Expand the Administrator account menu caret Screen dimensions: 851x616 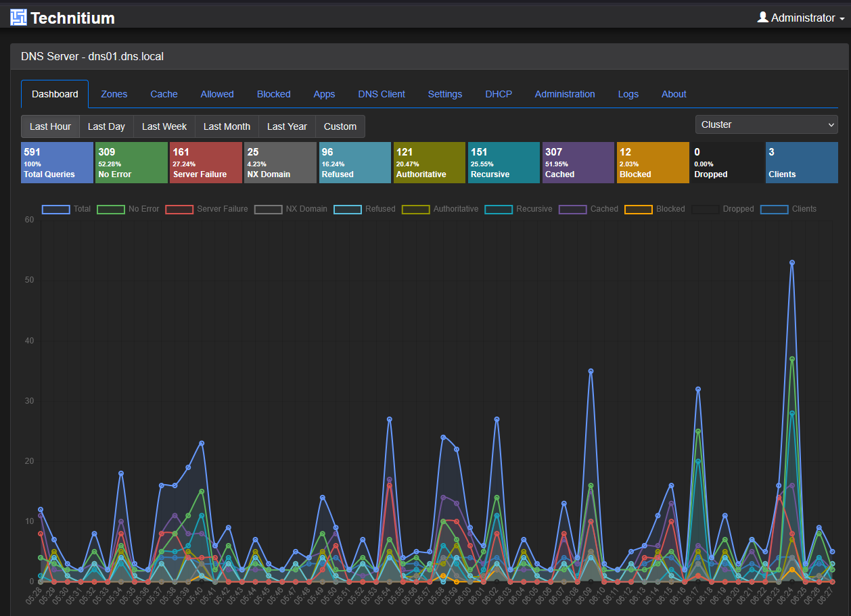click(842, 19)
